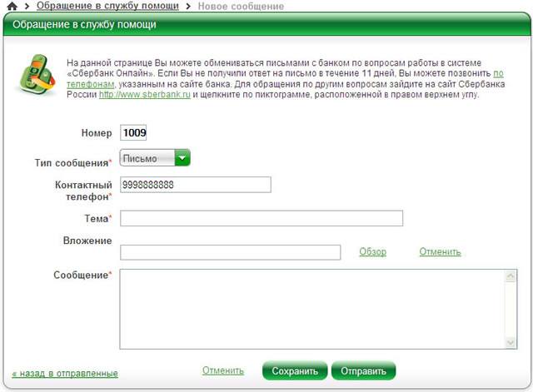Viewport: 533px width, 392px height.
Task: Go back via '« назад в отправленные'
Action: click(x=65, y=374)
